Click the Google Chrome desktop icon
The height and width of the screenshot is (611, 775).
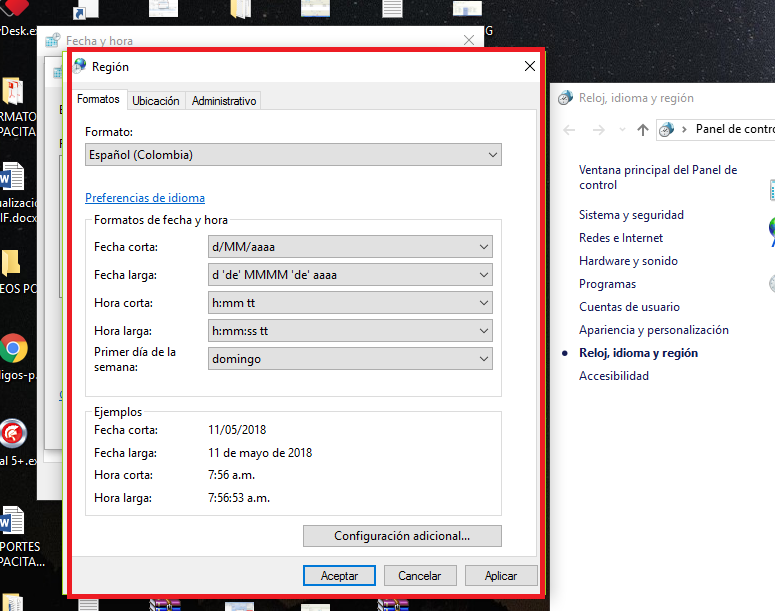(13, 348)
